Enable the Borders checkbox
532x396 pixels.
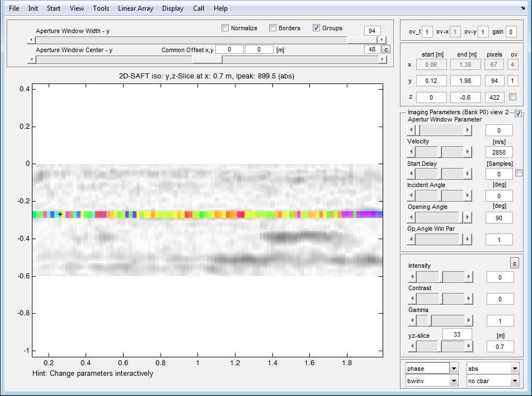point(272,28)
